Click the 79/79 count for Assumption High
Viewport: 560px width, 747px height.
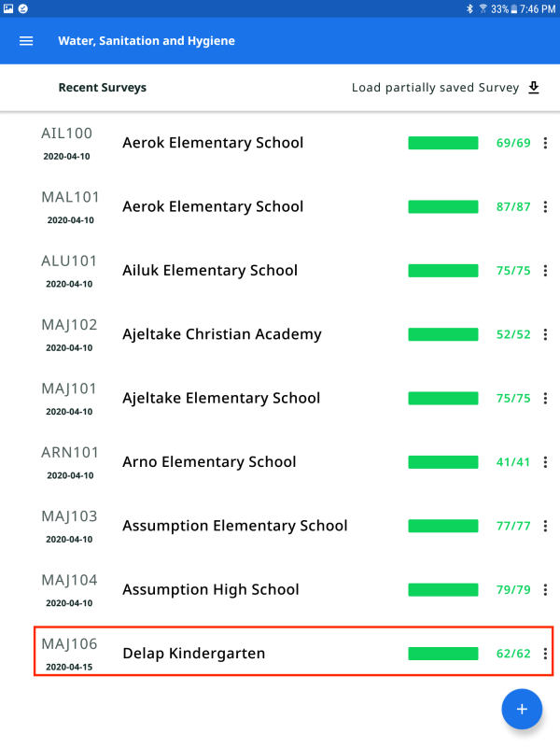point(513,589)
